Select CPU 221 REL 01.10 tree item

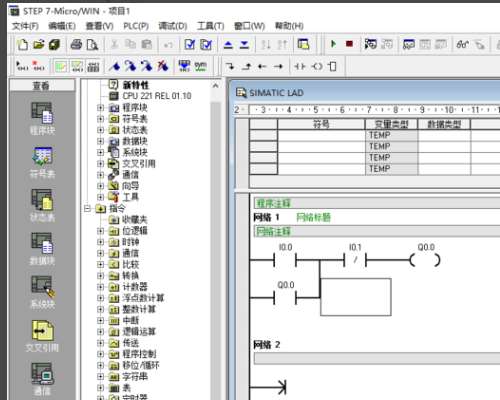157,96
